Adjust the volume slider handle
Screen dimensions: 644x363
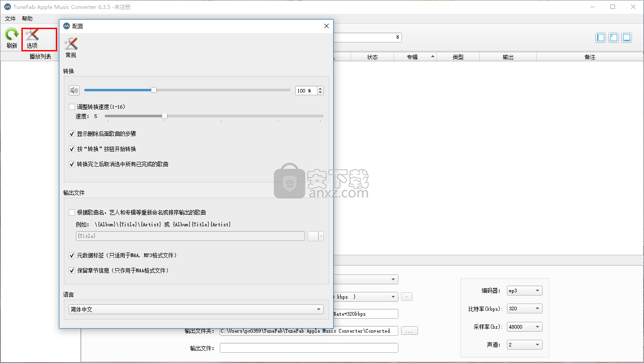click(x=154, y=90)
